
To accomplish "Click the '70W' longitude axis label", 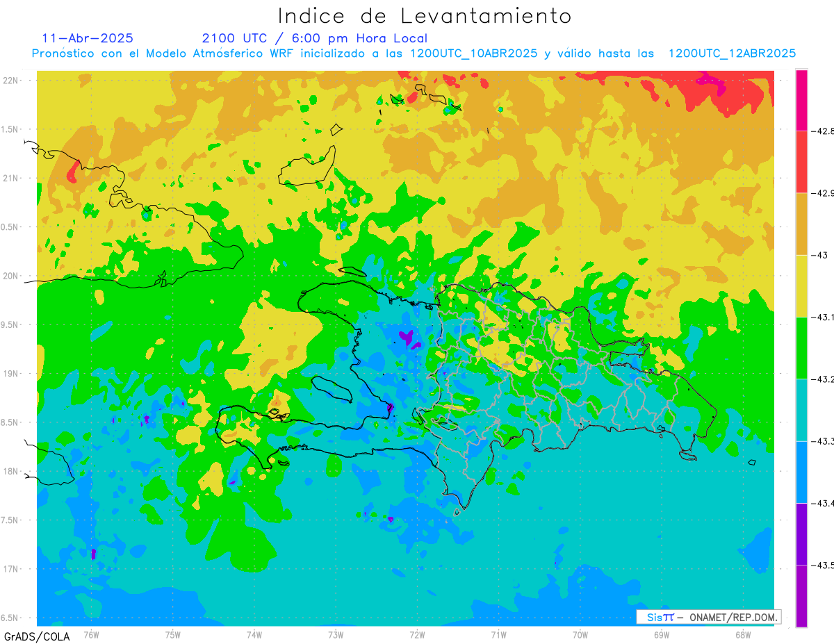I will click(580, 634).
